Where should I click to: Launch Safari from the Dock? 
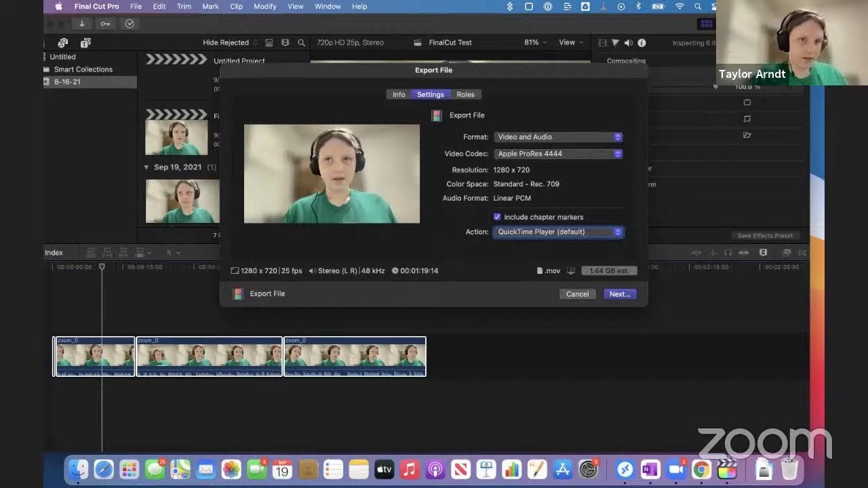(x=104, y=469)
